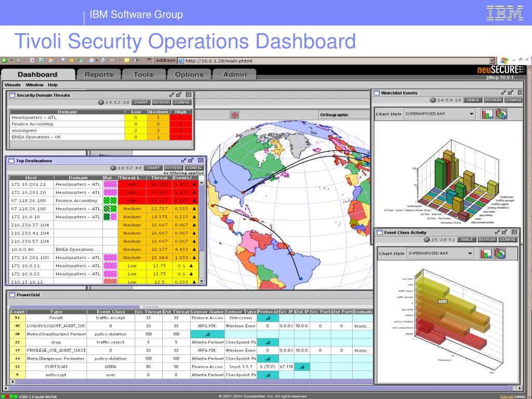Click the browser address field
The height and width of the screenshot is (399, 532).
click(334, 61)
